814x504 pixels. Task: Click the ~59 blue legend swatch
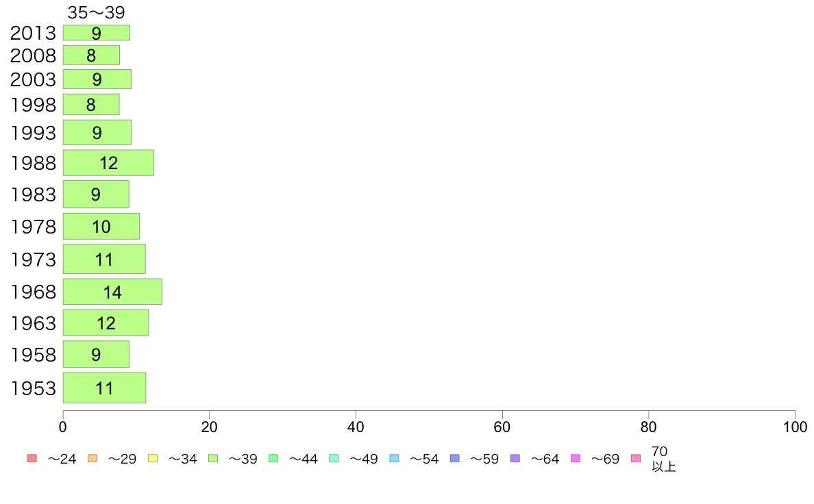(x=455, y=458)
